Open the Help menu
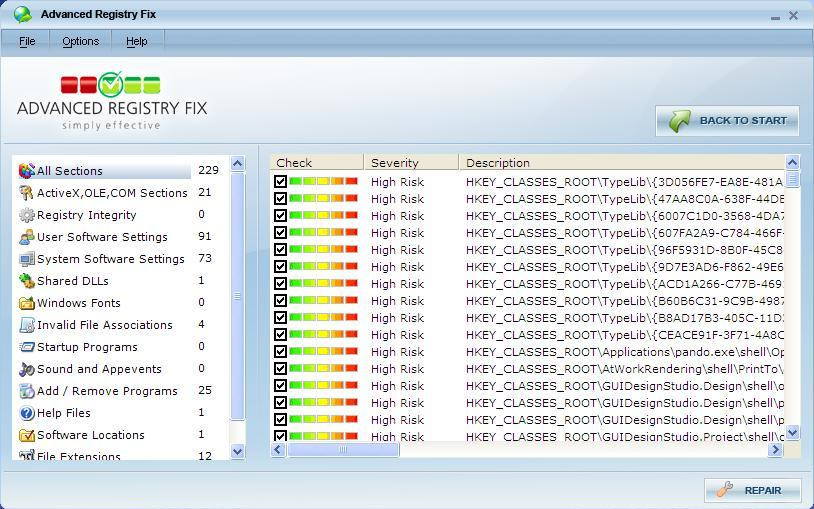The height and width of the screenshot is (509, 814). pyautogui.click(x=137, y=41)
